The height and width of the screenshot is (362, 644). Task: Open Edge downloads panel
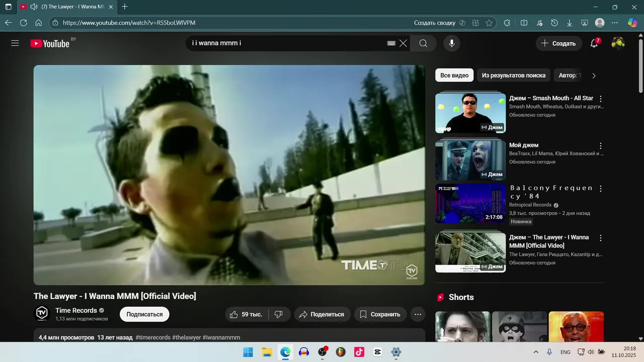pyautogui.click(x=570, y=23)
